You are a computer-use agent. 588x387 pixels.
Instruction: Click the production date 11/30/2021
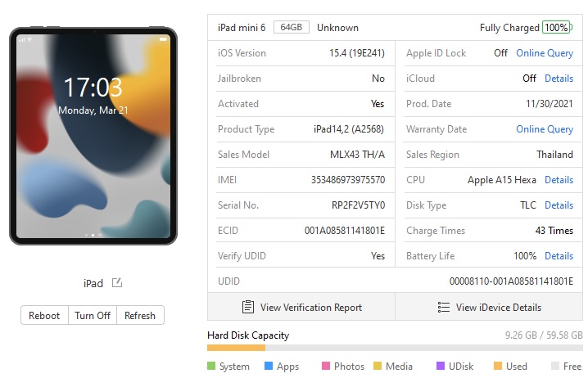(550, 104)
